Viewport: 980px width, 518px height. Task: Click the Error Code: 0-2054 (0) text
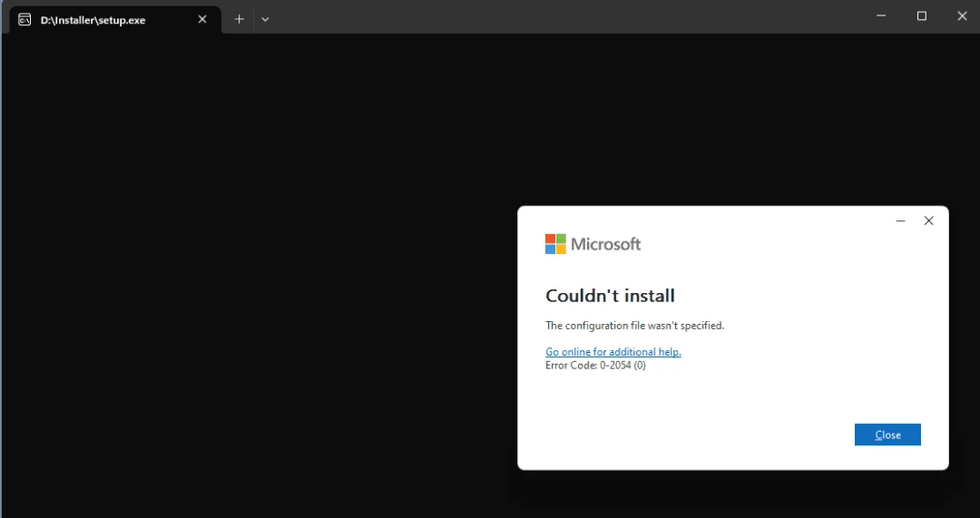595,366
